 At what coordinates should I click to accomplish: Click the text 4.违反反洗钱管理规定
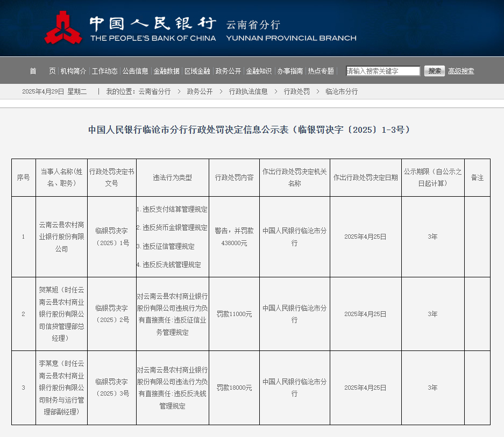(x=169, y=264)
